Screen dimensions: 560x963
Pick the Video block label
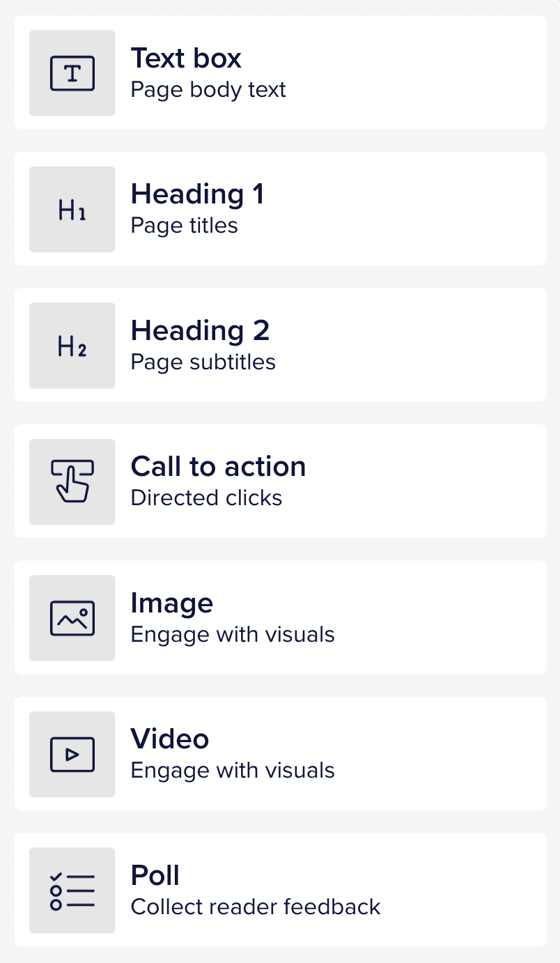coord(169,739)
